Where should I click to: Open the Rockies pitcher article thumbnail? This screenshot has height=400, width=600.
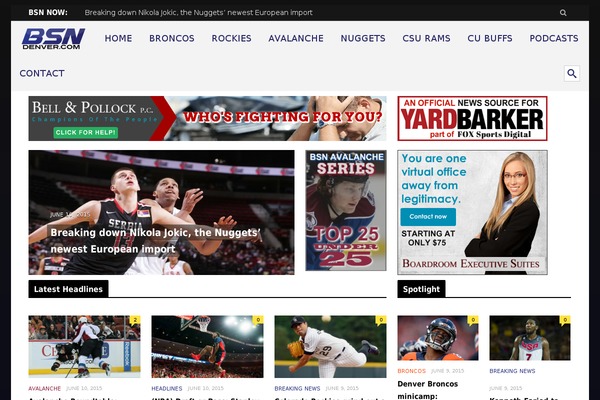[x=330, y=346]
